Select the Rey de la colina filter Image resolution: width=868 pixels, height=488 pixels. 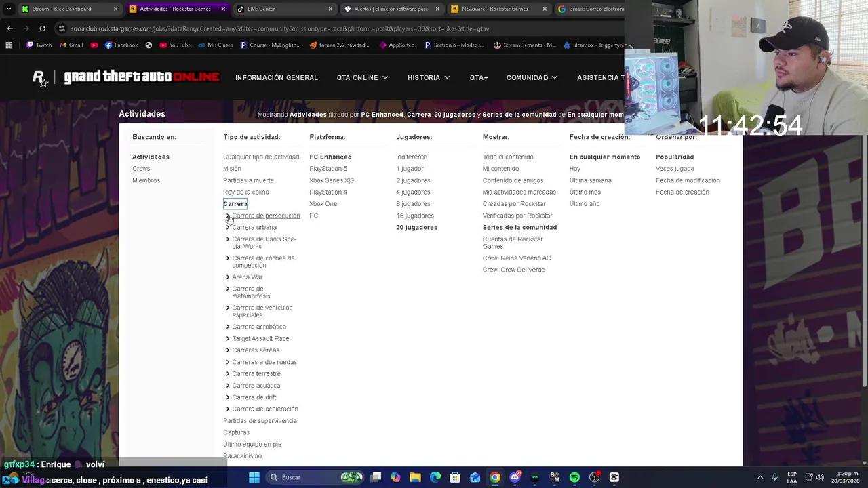246,192
